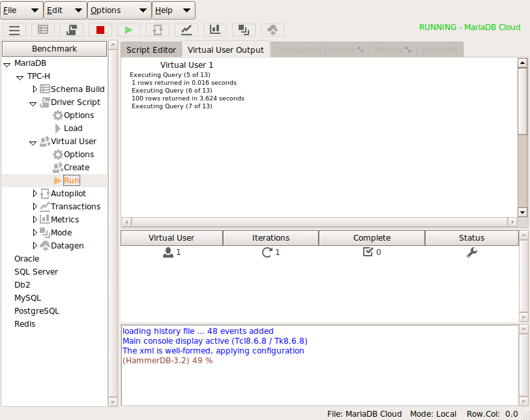Select MySQL in the benchmark tree
This screenshot has width=530, height=420.
tap(28, 298)
